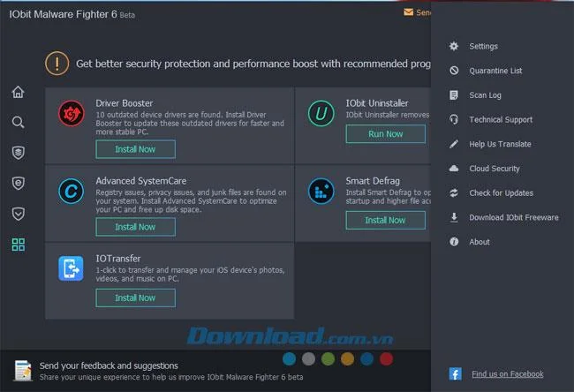Click the Advanced SystemCare title text
Image resolution: width=574 pixels, height=392 pixels.
pyautogui.click(x=141, y=181)
